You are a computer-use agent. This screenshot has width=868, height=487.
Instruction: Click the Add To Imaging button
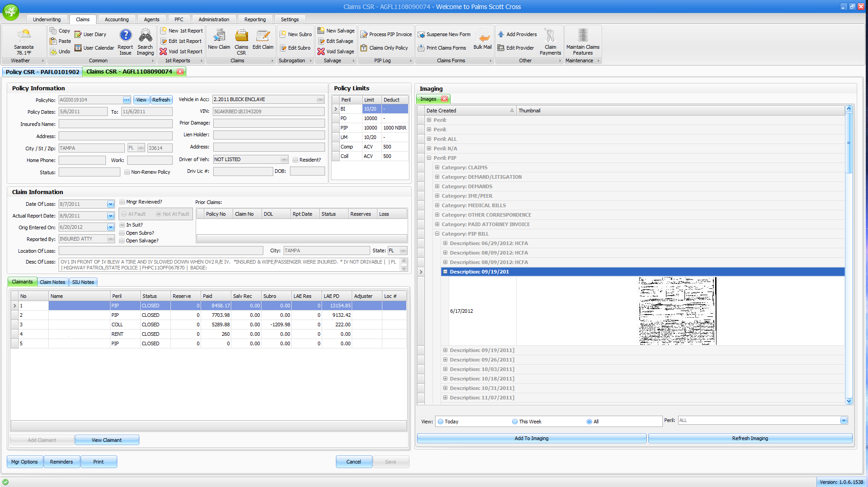(531, 438)
